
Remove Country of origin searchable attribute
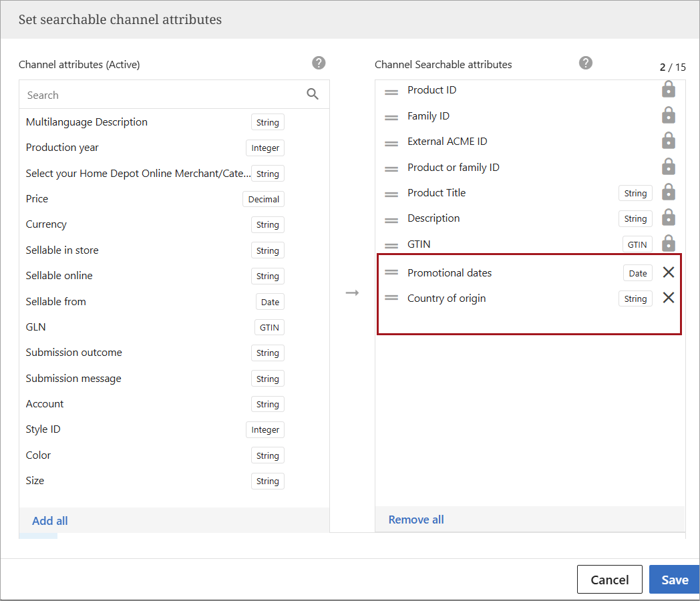point(668,298)
